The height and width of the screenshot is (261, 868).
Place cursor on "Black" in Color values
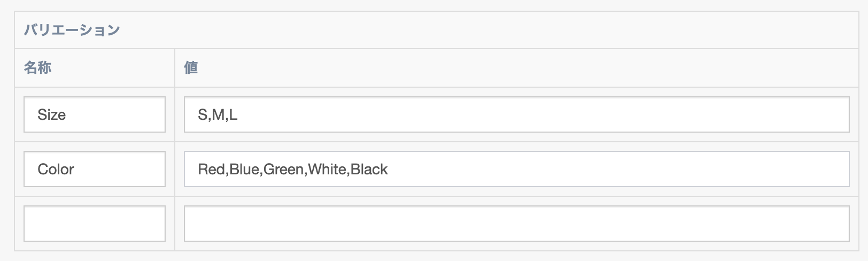(x=369, y=170)
